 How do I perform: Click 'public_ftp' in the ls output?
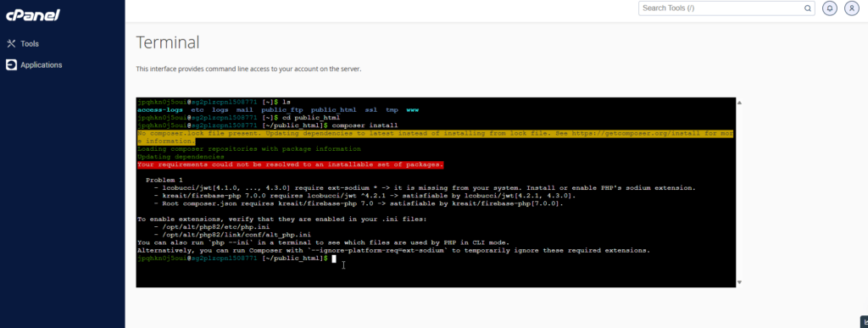tap(282, 110)
